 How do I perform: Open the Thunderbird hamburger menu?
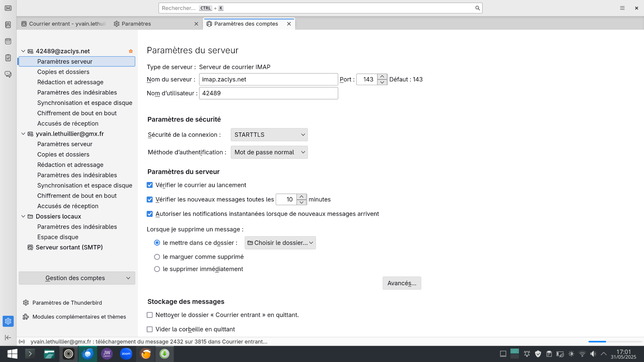pos(622,8)
